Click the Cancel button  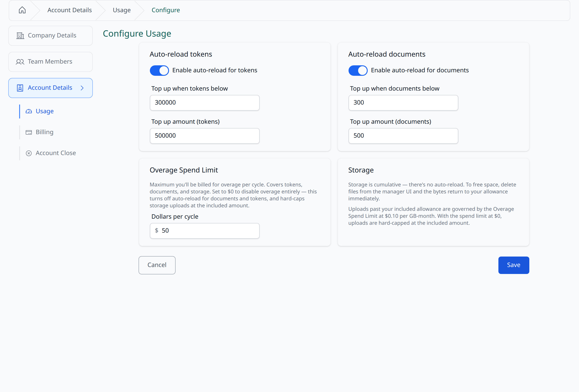pos(157,265)
